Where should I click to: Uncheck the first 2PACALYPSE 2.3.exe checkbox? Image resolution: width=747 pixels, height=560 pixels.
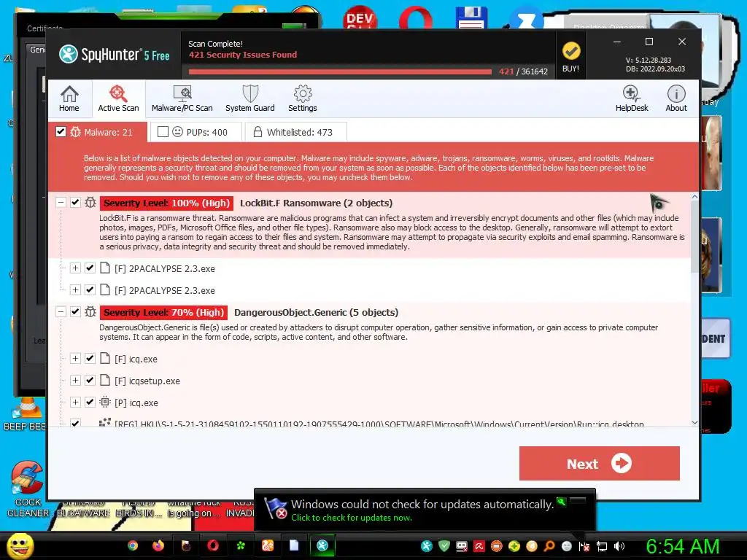90,268
